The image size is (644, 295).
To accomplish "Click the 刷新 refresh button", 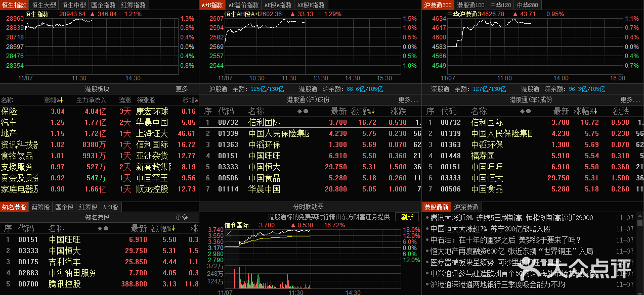I will 407,217.
